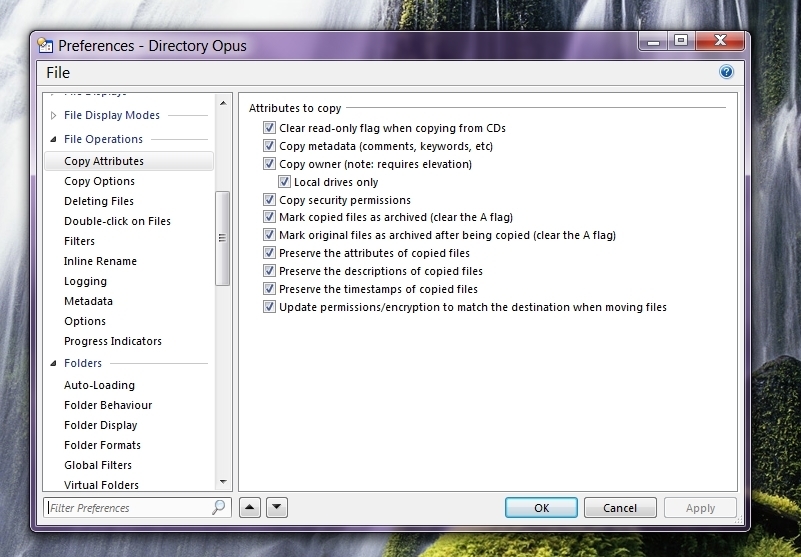Click the Cancel button

620,507
